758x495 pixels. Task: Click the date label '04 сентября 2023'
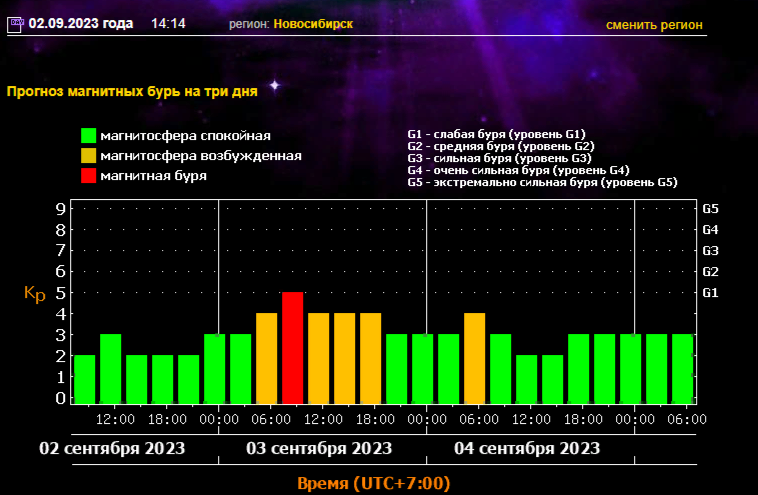pyautogui.click(x=527, y=448)
